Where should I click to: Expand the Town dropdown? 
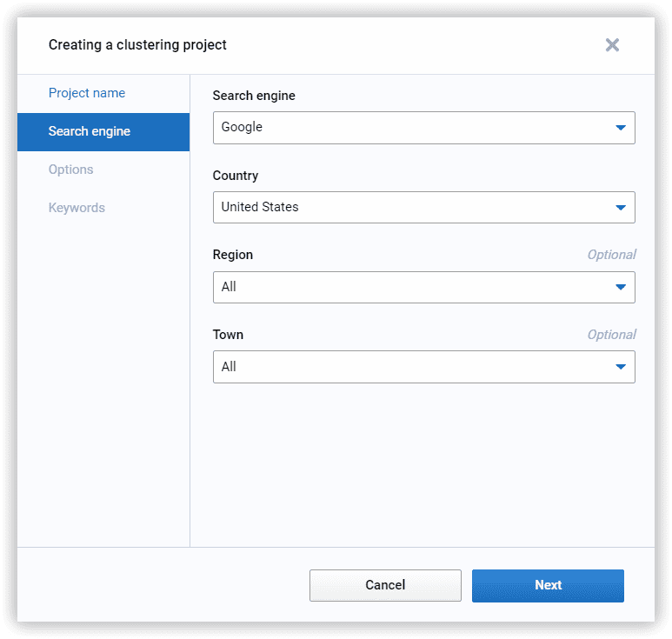[424, 367]
